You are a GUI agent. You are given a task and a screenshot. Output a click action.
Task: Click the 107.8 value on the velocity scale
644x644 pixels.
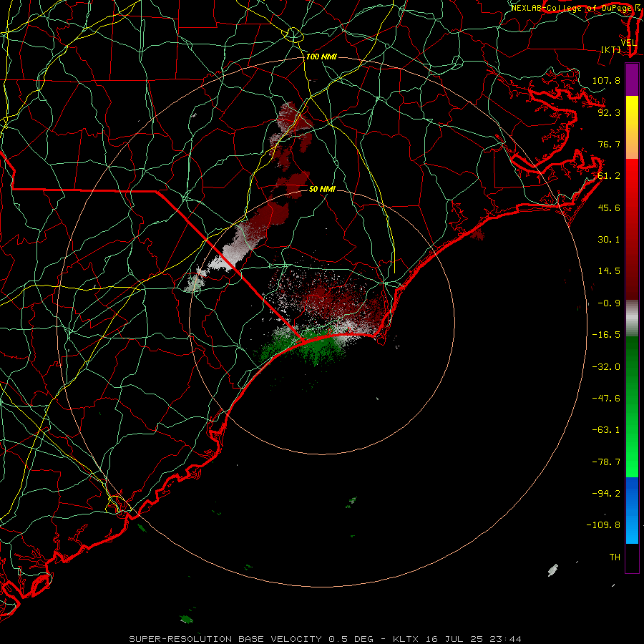pos(606,80)
